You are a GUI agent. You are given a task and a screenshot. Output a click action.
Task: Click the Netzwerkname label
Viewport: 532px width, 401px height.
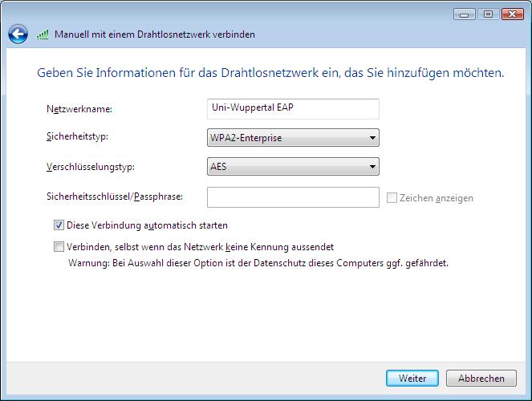tap(79, 109)
